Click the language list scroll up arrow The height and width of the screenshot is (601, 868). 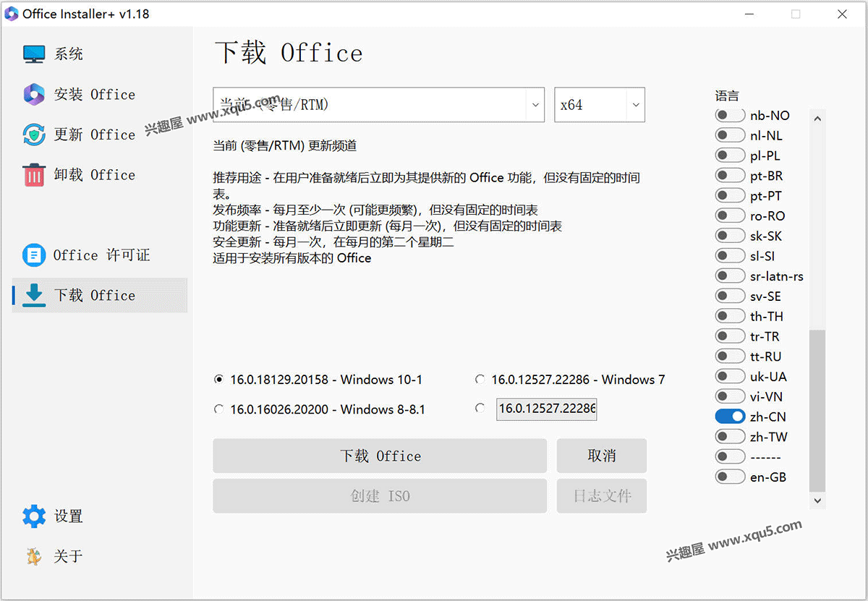[817, 118]
